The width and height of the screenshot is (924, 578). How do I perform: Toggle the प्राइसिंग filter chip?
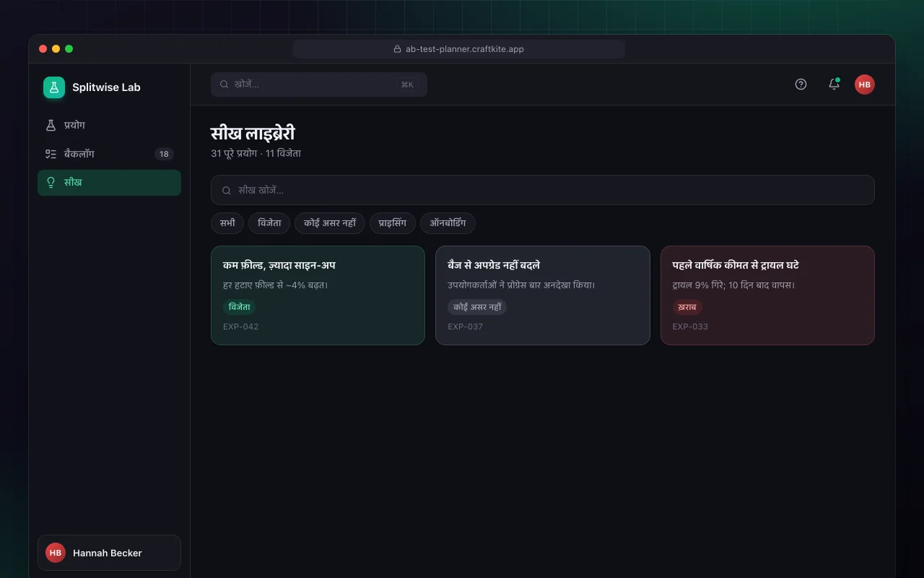click(x=393, y=223)
